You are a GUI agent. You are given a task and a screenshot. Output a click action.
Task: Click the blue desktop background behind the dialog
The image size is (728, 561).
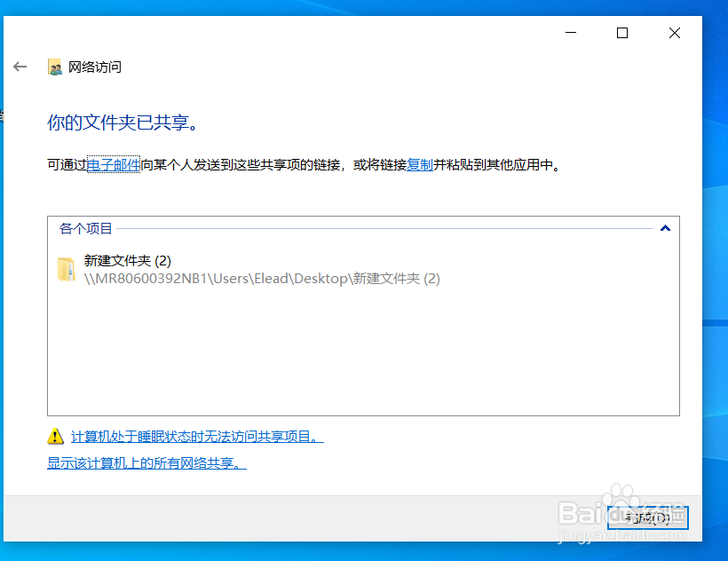pos(715,266)
